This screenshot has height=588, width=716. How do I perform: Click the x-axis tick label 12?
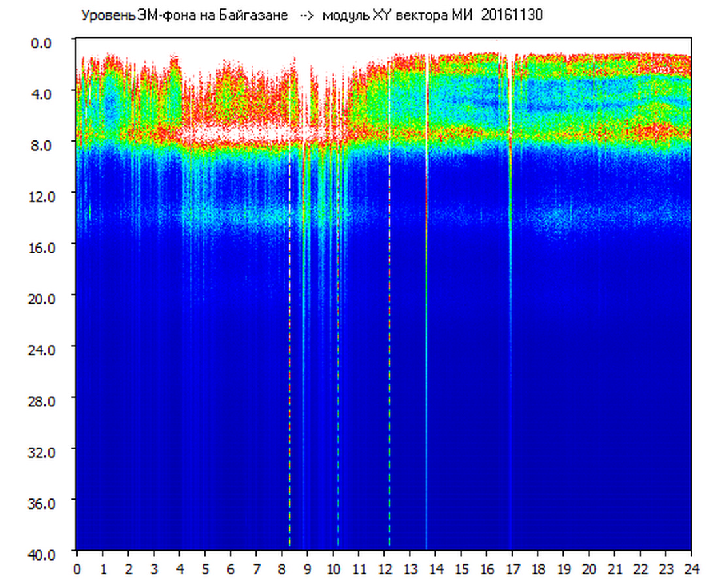384,569
